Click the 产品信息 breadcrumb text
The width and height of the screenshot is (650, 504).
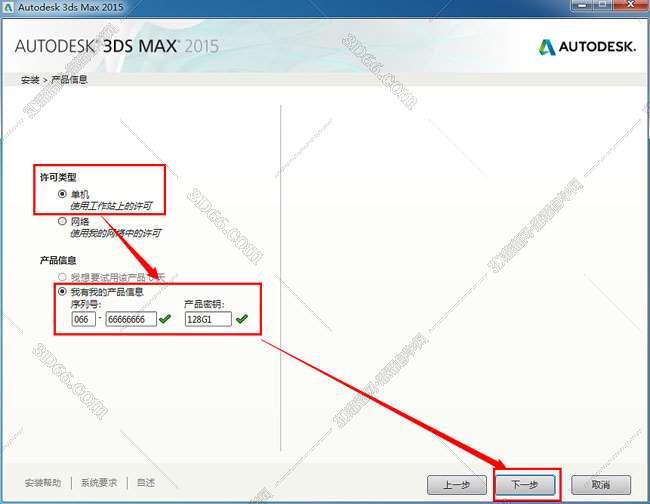tap(69, 80)
